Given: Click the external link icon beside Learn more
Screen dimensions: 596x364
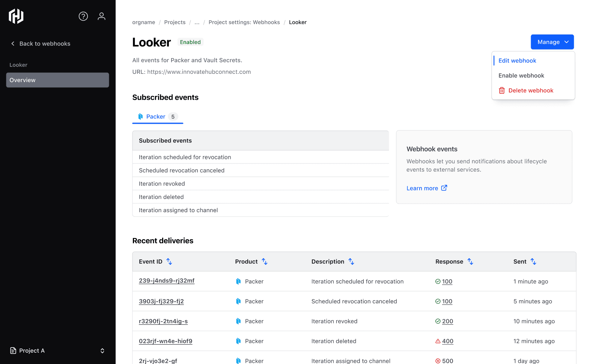Looking at the screenshot, I should click(444, 188).
